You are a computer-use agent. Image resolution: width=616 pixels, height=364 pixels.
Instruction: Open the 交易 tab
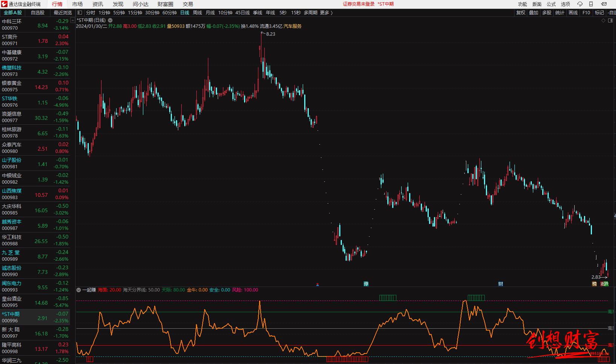click(x=188, y=4)
